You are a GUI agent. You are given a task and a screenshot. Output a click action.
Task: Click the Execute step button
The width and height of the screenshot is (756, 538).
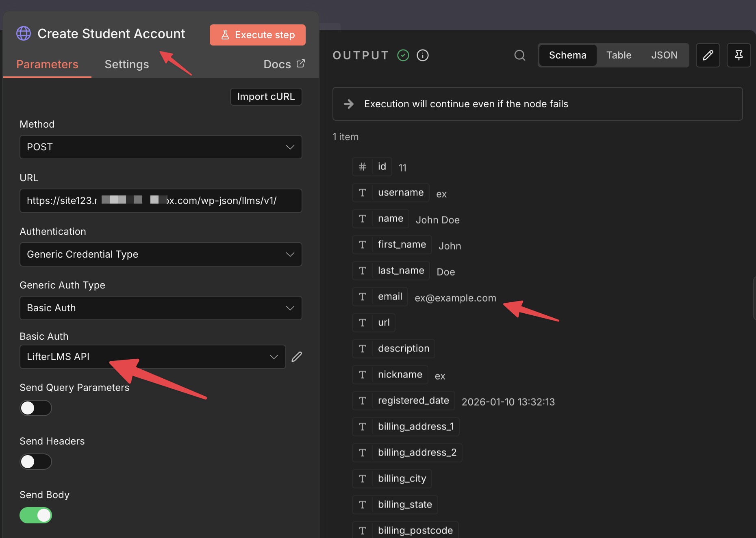258,35
